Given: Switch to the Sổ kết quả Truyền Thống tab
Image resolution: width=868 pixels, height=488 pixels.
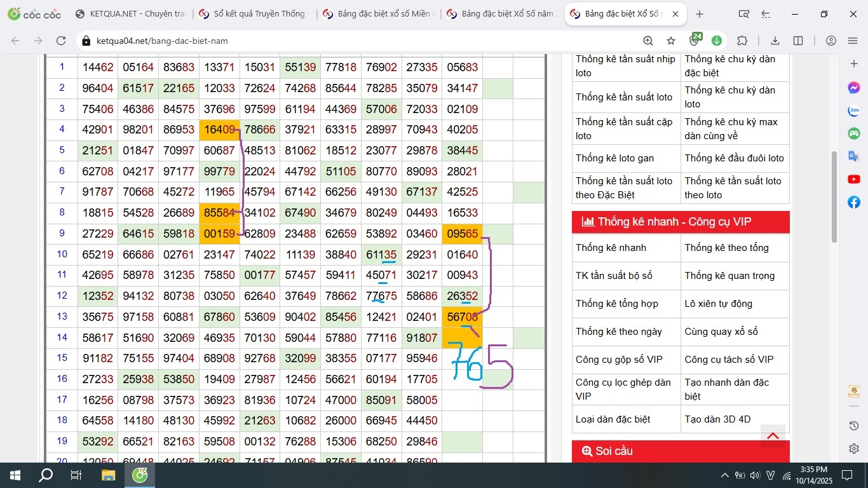Looking at the screenshot, I should [x=254, y=14].
